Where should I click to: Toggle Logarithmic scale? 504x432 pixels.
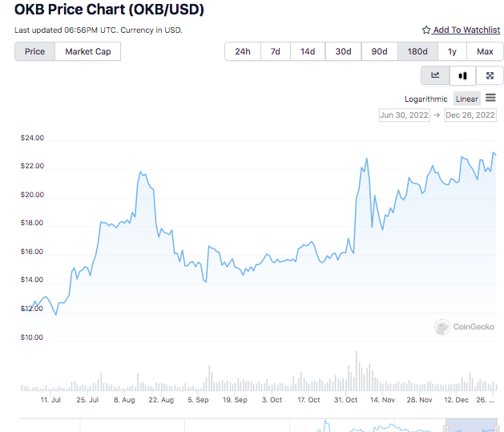pyautogui.click(x=426, y=99)
